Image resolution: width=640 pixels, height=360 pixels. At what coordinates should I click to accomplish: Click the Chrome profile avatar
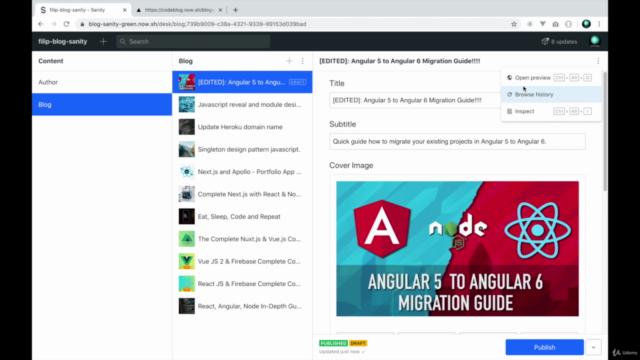(586, 24)
